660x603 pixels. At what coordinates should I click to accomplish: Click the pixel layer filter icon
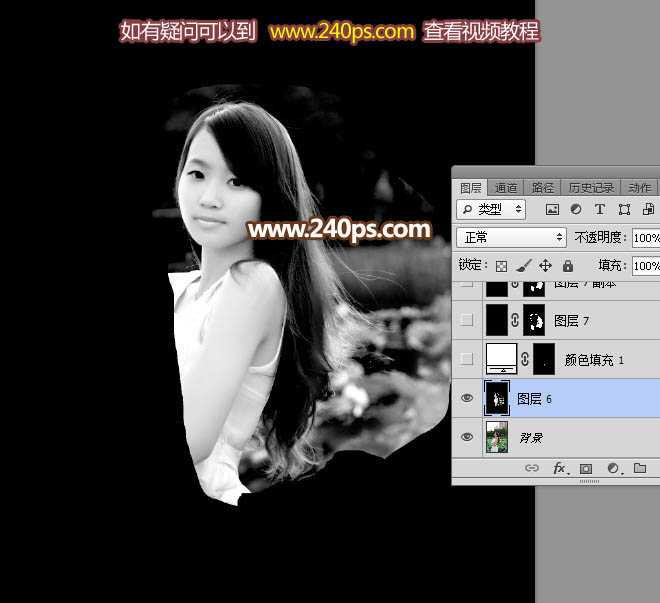click(x=552, y=210)
